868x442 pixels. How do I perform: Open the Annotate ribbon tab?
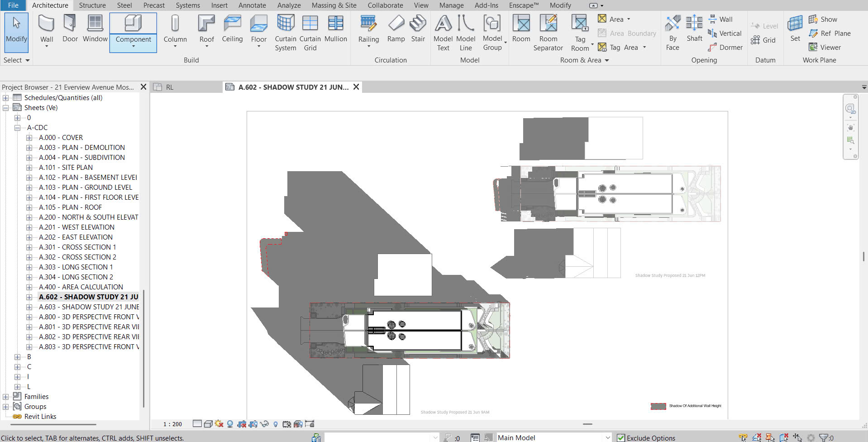pos(252,5)
